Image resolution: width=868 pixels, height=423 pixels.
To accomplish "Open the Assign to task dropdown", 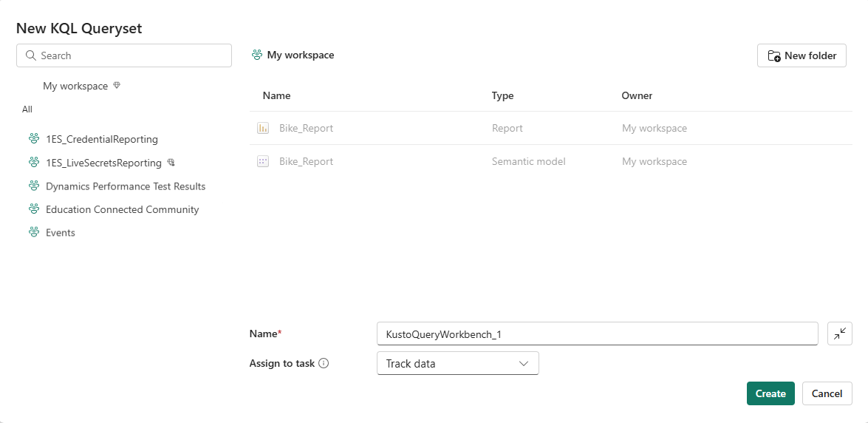I will tap(457, 363).
